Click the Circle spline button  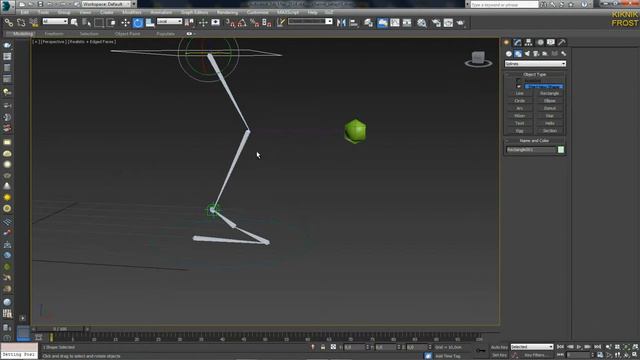tap(520, 101)
